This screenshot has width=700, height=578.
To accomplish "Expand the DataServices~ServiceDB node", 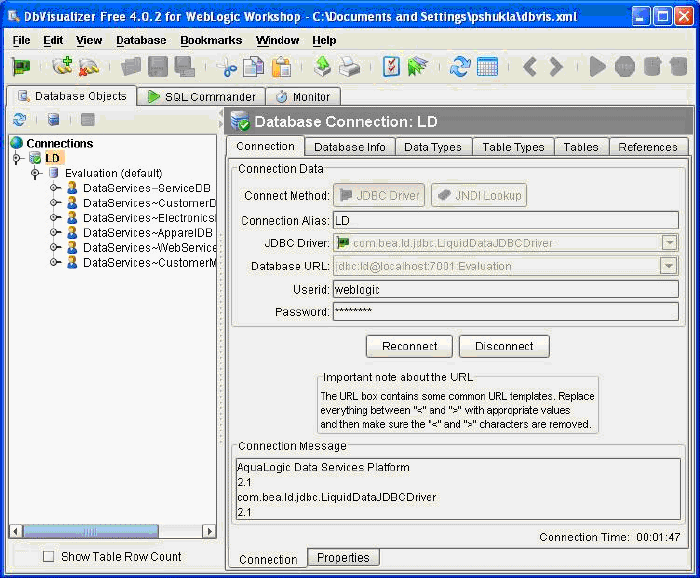I will point(54,188).
